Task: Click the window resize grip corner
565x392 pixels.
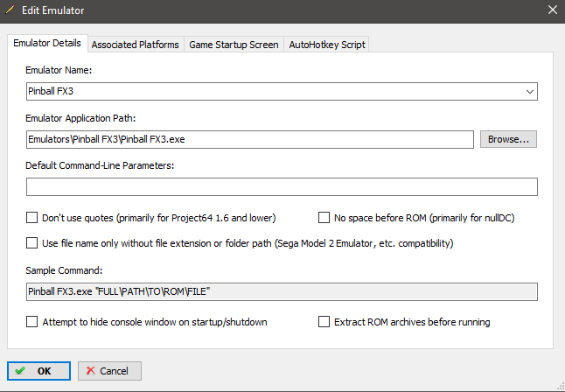Action: (x=560, y=386)
